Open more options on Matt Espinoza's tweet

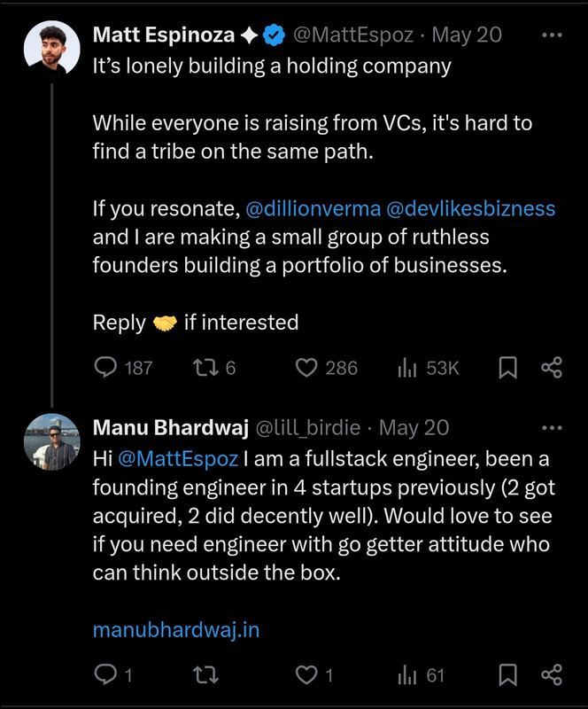click(551, 35)
